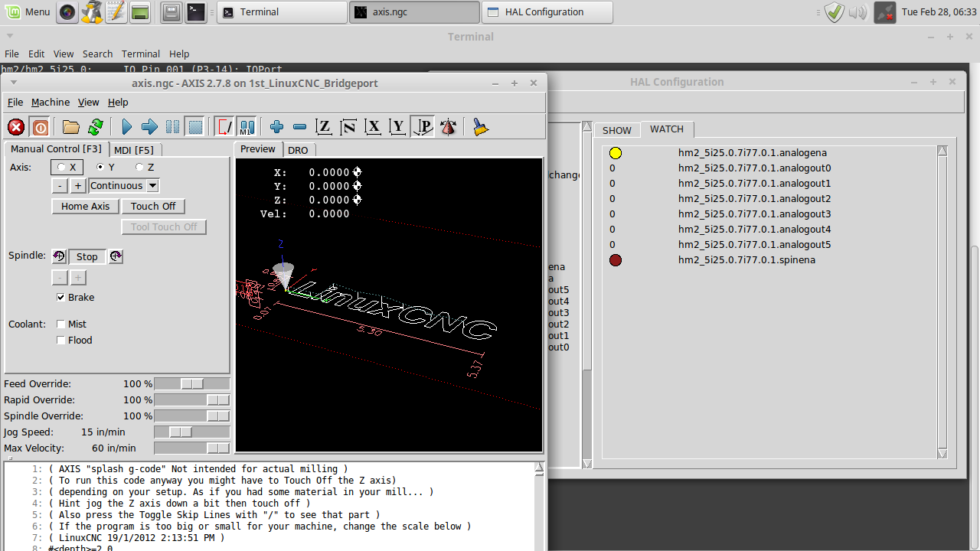Switch to Terminal in the taskbar
Viewport: 980px width, 551px height.
283,11
